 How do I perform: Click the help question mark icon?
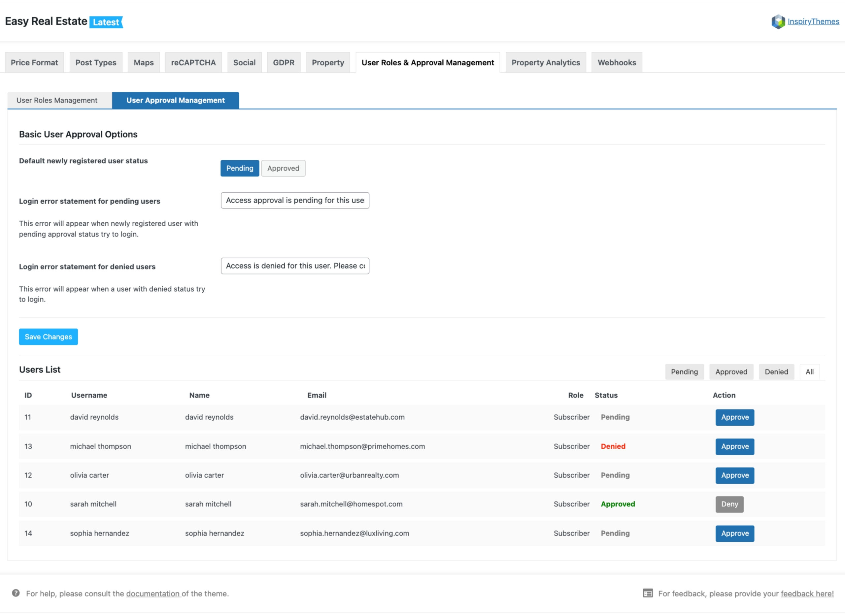pos(16,593)
